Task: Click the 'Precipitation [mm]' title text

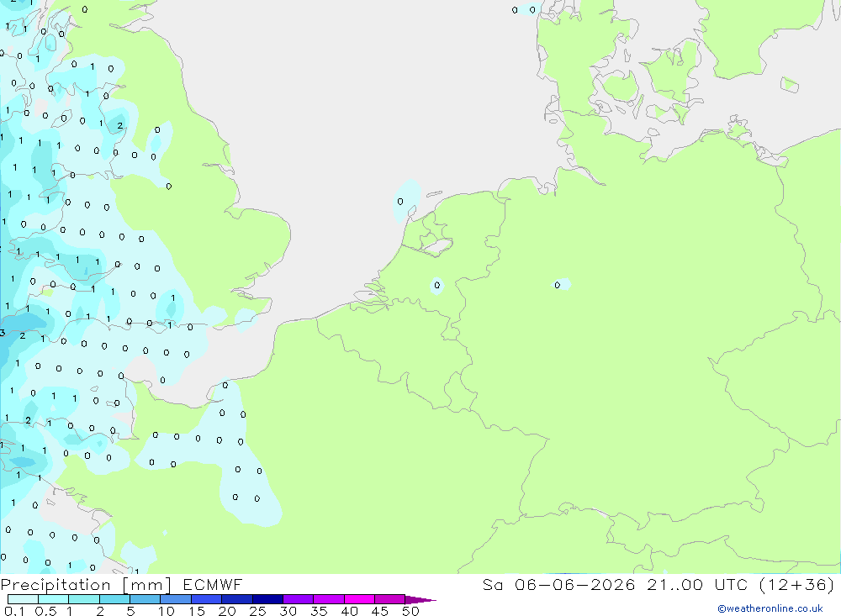Action: (86, 585)
